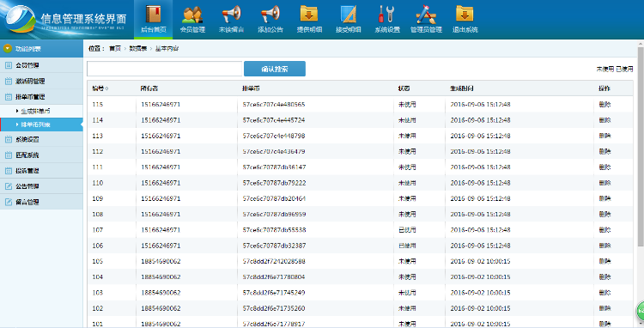This screenshot has width=644, height=328.
Task: Delete row 110 via 删除
Action: [605, 183]
